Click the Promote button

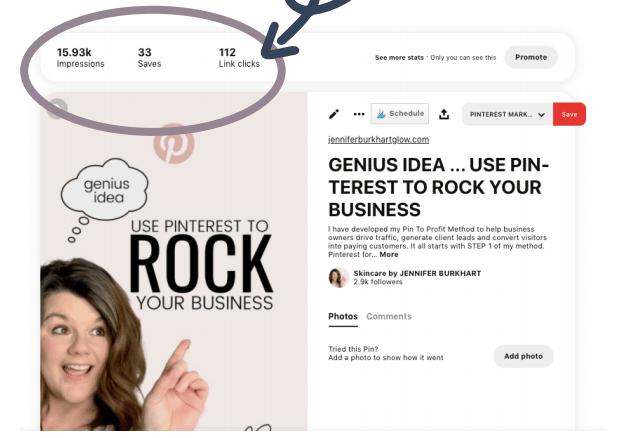click(x=531, y=57)
